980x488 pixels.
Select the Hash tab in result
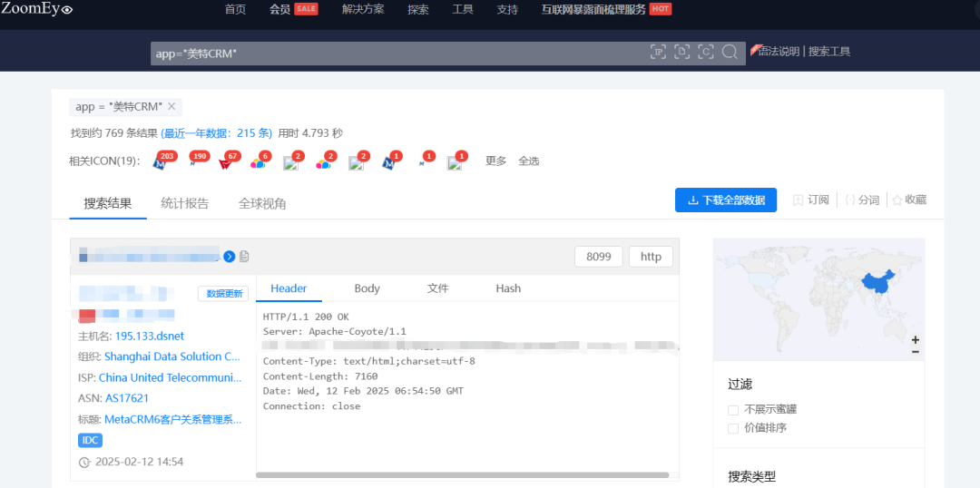pos(508,288)
